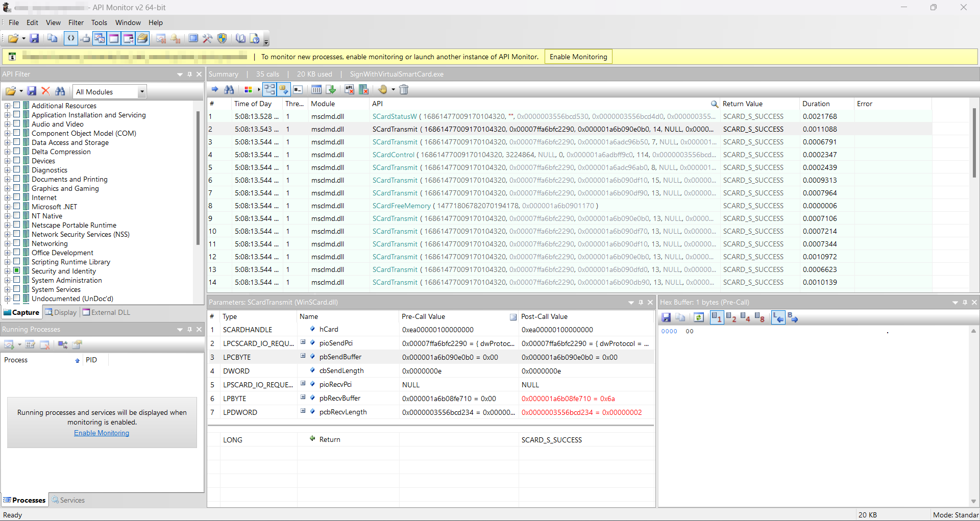Open the Filter menu
The image size is (980, 521).
(x=76, y=22)
